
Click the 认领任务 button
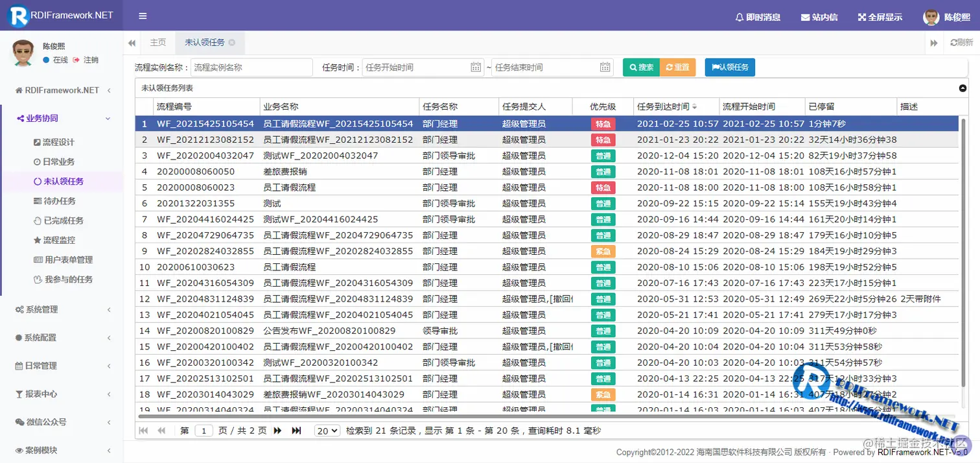coord(729,67)
